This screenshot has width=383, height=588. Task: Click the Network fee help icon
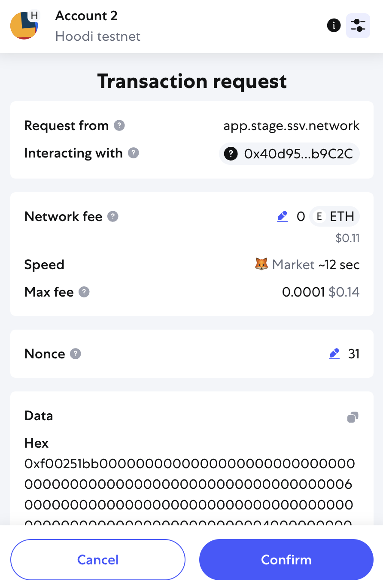pos(112,216)
